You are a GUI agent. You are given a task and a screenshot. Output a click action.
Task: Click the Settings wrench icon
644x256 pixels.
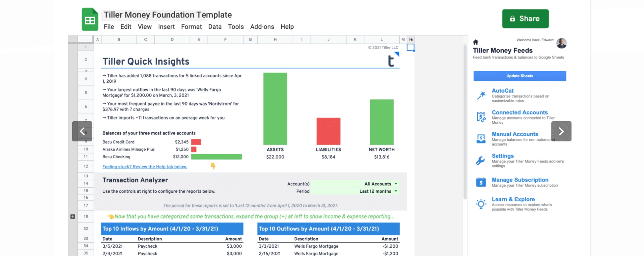481,161
